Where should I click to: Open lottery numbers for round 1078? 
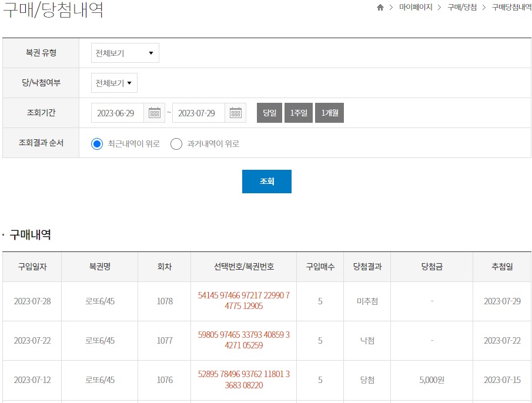243,301
